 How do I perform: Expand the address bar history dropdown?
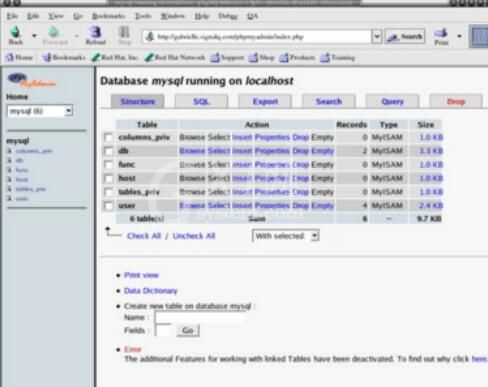pyautogui.click(x=377, y=36)
